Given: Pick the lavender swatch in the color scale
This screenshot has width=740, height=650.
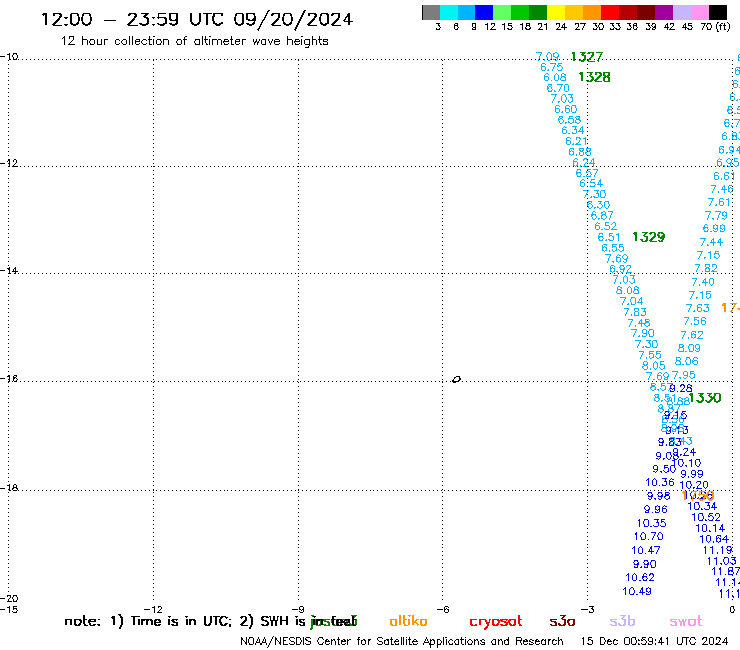Looking at the screenshot, I should click(682, 12).
